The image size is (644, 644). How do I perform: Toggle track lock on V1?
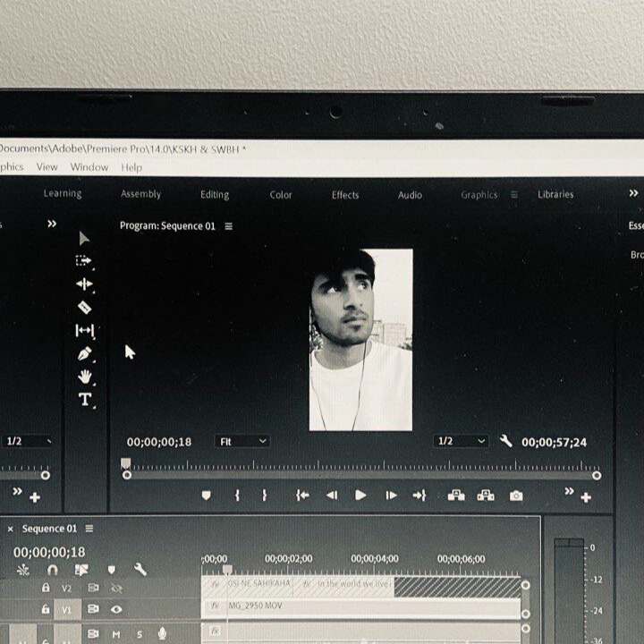click(46, 609)
